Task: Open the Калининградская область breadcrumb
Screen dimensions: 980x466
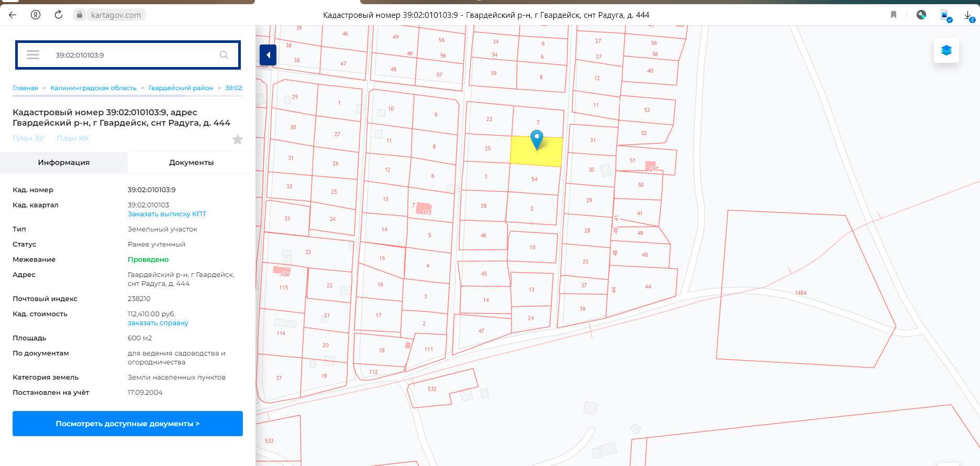Action: tap(93, 88)
